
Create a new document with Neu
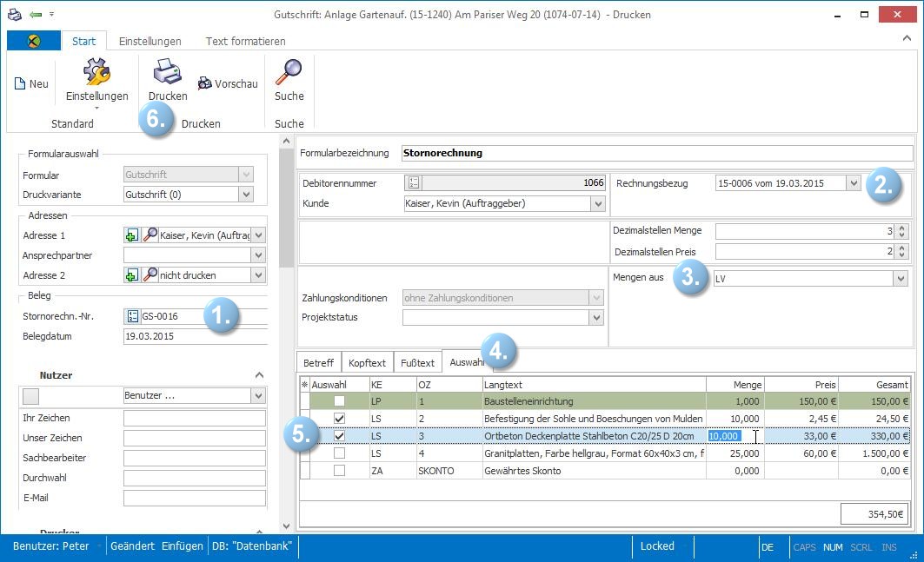(x=31, y=83)
